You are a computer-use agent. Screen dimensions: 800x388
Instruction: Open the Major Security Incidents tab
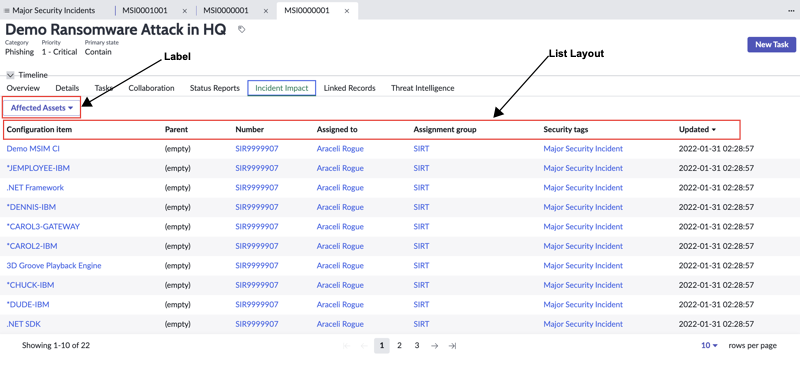pyautogui.click(x=54, y=10)
